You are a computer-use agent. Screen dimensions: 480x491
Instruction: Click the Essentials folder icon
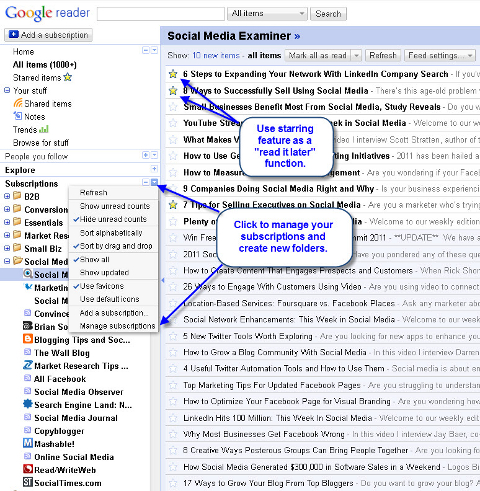(17, 222)
